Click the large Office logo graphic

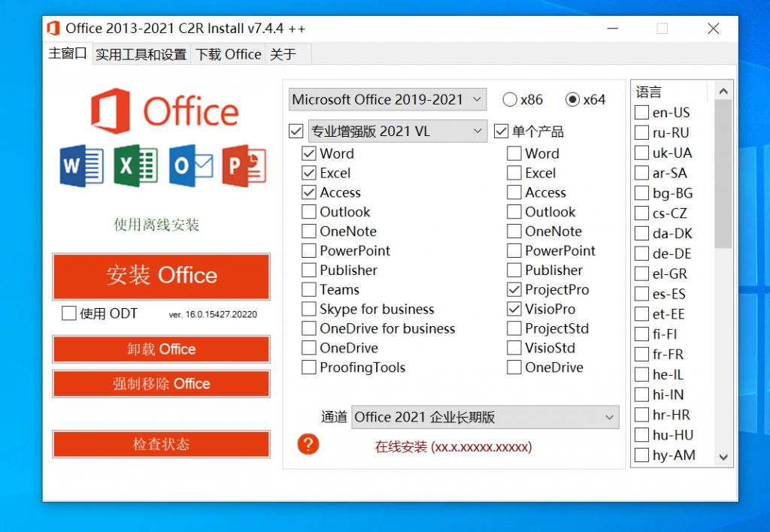pos(165,111)
